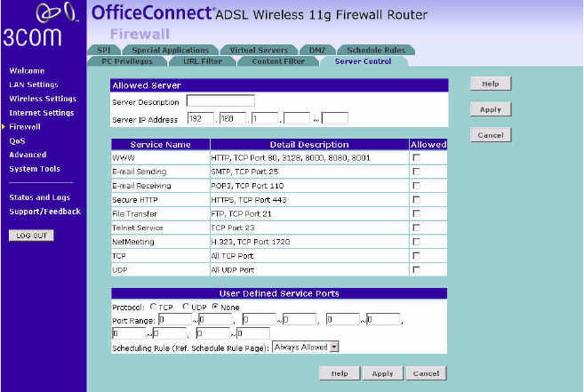Click the 3Com logo
The height and width of the screenshot is (392, 584).
pyautogui.click(x=40, y=25)
